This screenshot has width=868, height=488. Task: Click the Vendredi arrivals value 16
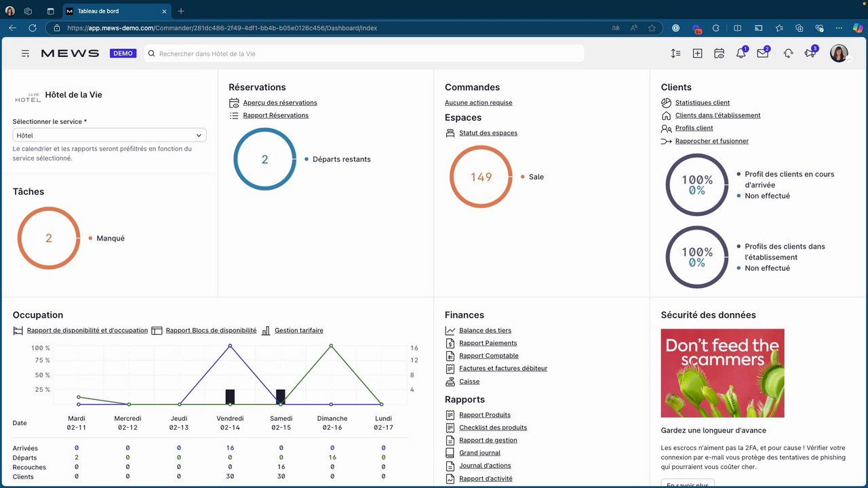pyautogui.click(x=230, y=448)
